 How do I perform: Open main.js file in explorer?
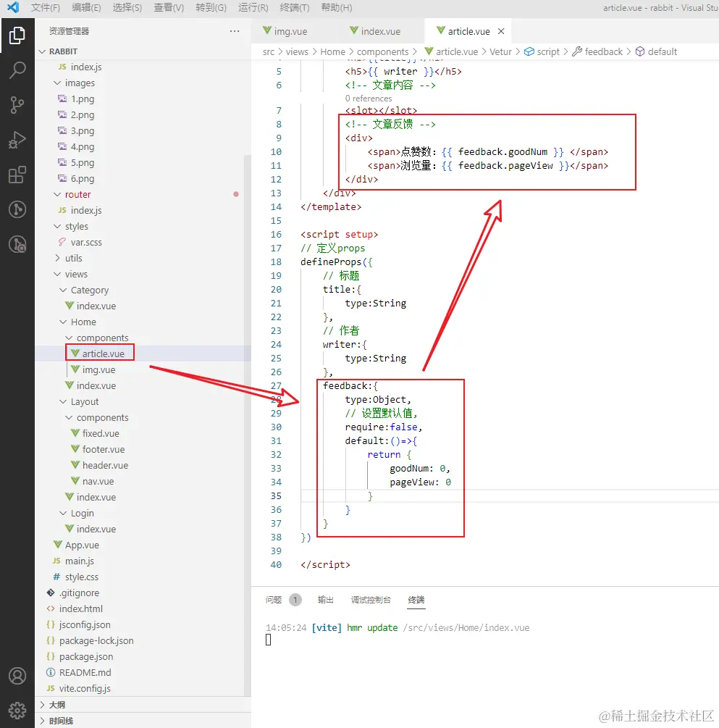pos(80,561)
